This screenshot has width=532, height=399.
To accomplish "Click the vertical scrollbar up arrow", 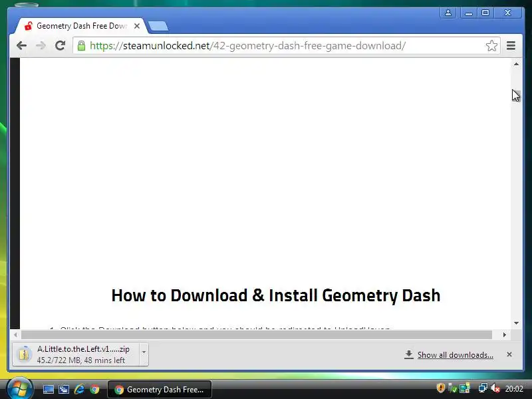I will [x=516, y=64].
